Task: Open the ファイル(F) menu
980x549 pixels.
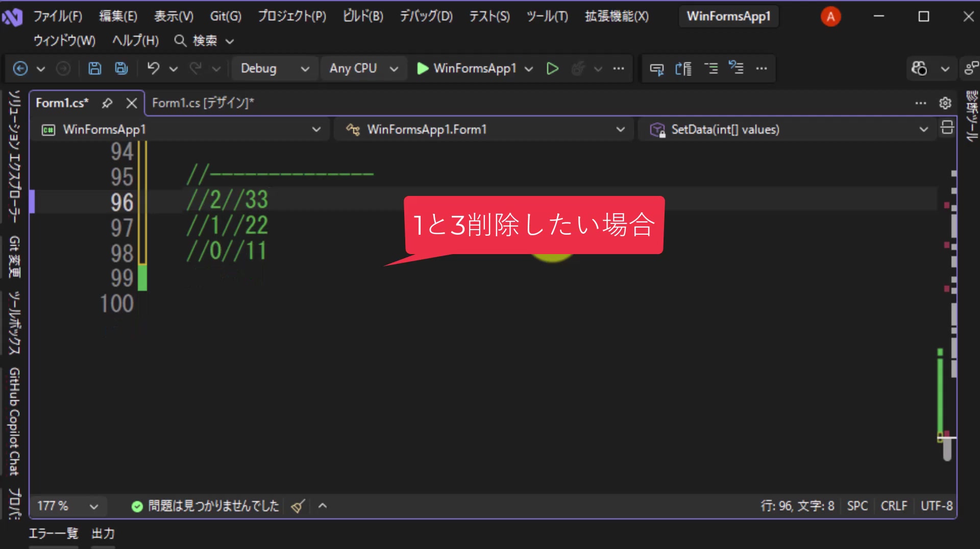Action: 58,16
